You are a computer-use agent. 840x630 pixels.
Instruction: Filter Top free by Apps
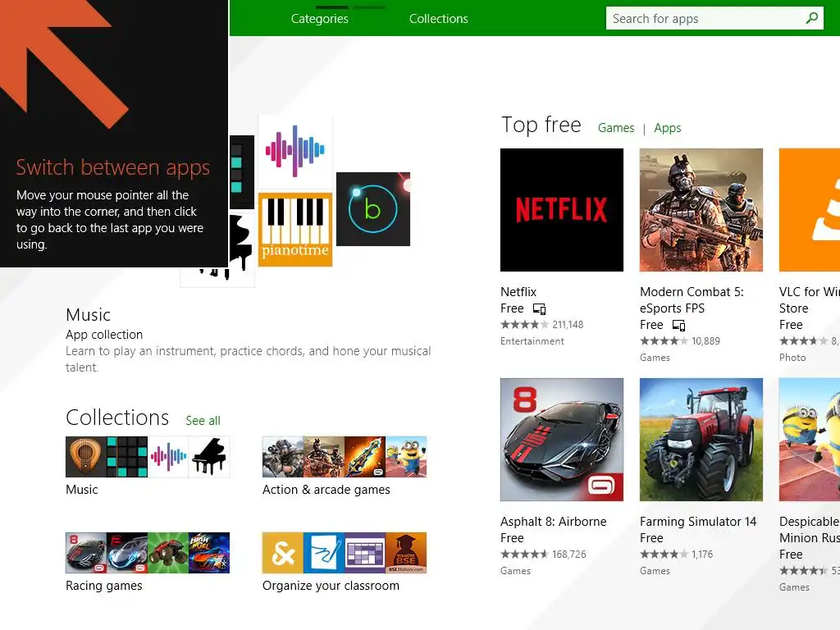(668, 128)
